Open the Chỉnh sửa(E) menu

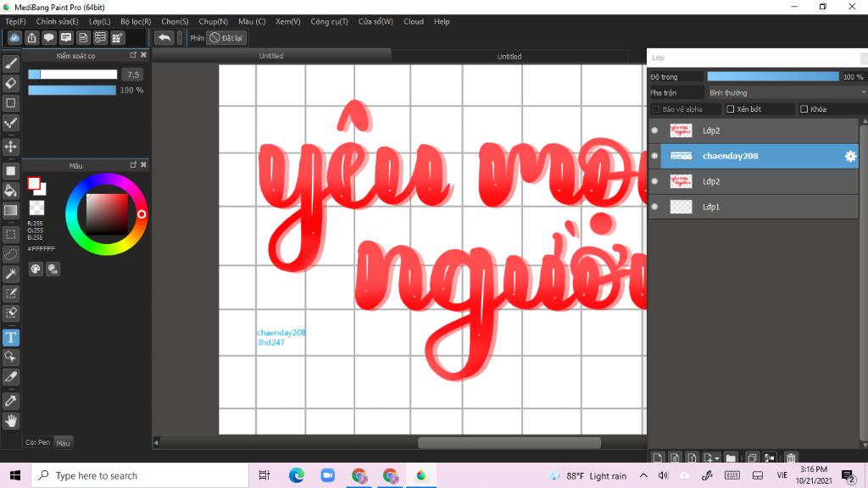point(57,21)
